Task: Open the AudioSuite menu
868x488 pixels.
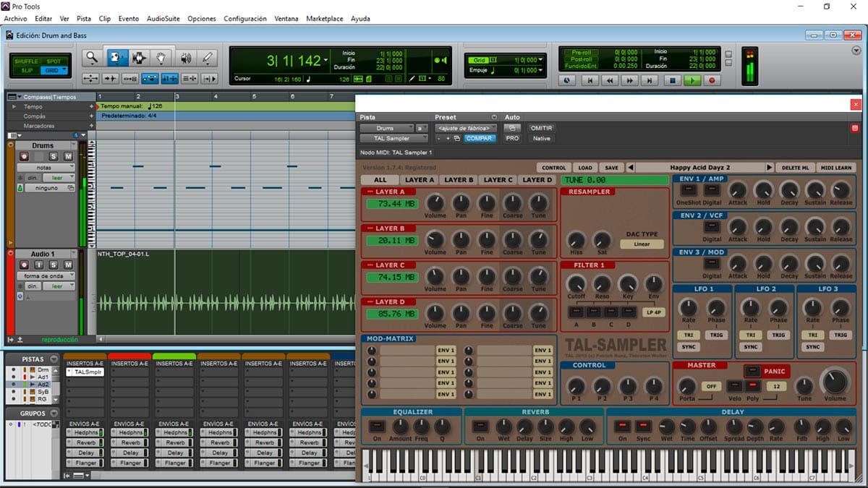Action: [163, 18]
